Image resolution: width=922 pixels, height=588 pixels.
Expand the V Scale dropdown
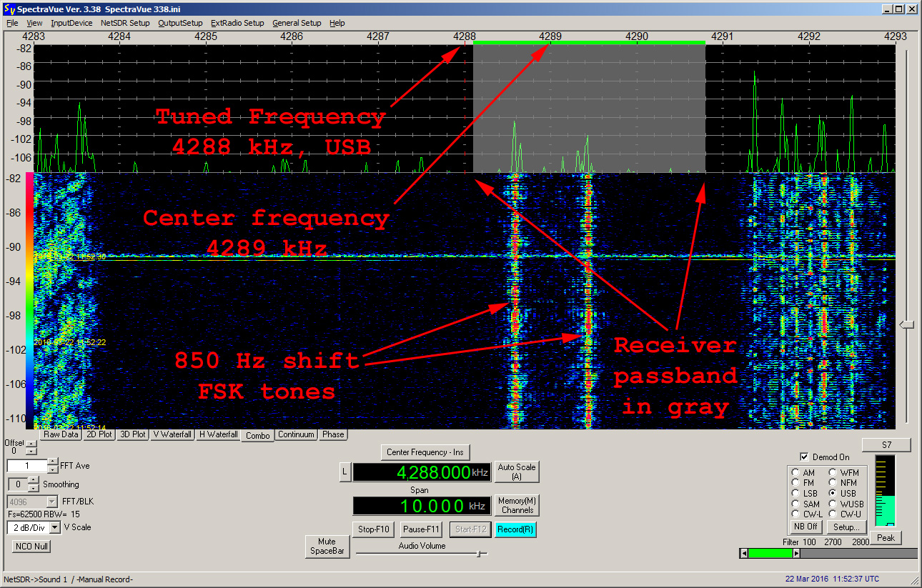(x=55, y=527)
